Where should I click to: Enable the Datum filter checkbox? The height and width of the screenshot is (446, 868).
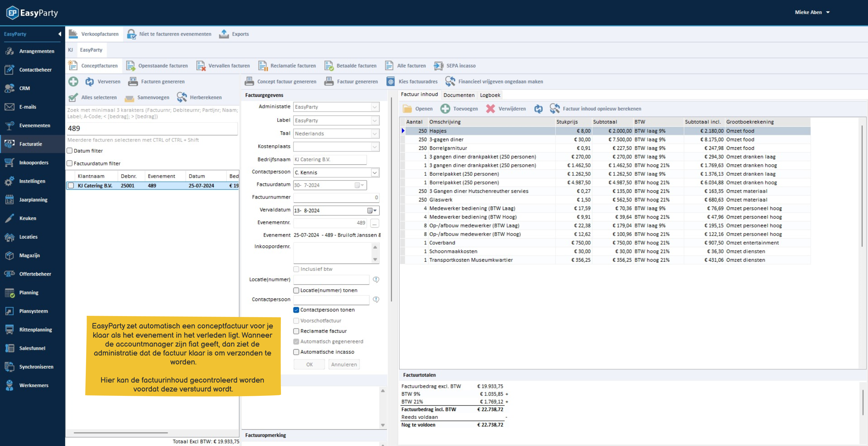tap(70, 150)
